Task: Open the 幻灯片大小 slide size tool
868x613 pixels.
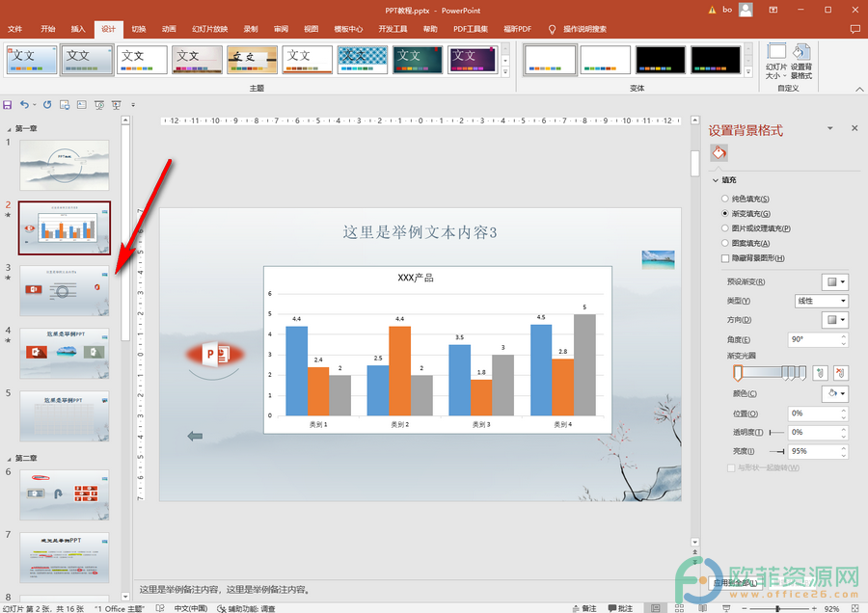Action: coord(776,61)
